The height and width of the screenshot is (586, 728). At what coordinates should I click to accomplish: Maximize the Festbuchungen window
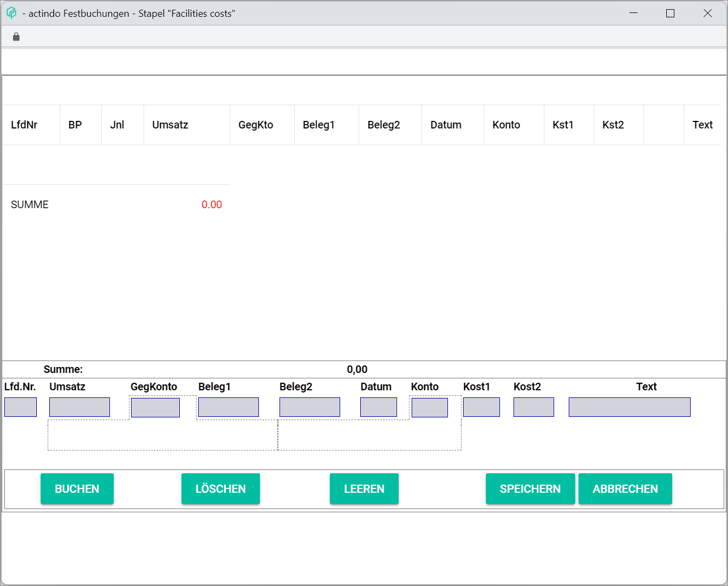point(670,13)
